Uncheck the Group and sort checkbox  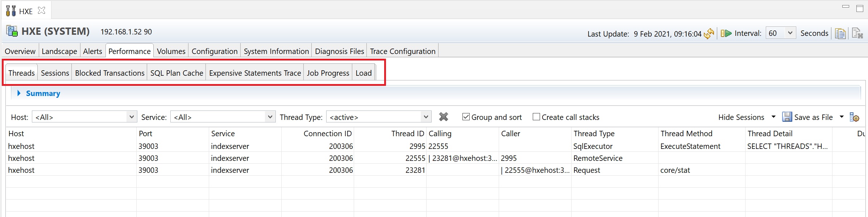466,117
